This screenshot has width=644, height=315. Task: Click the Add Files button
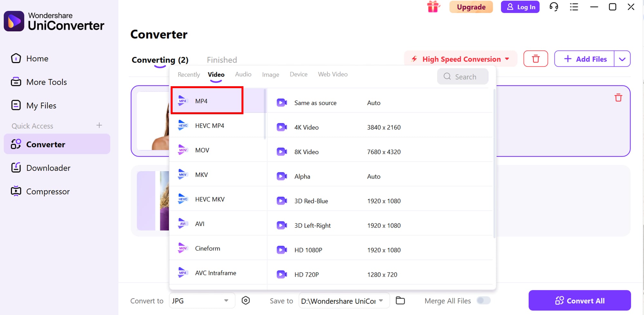tap(584, 59)
